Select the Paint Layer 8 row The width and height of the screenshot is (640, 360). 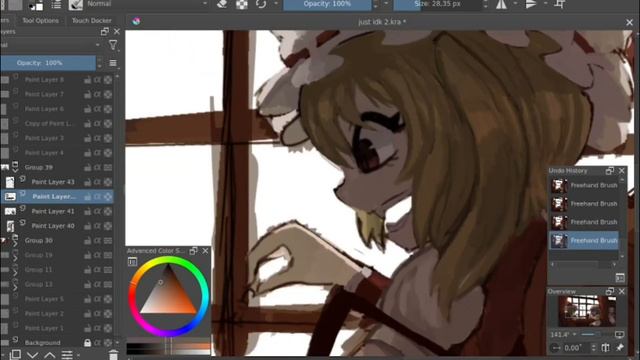(x=57, y=80)
